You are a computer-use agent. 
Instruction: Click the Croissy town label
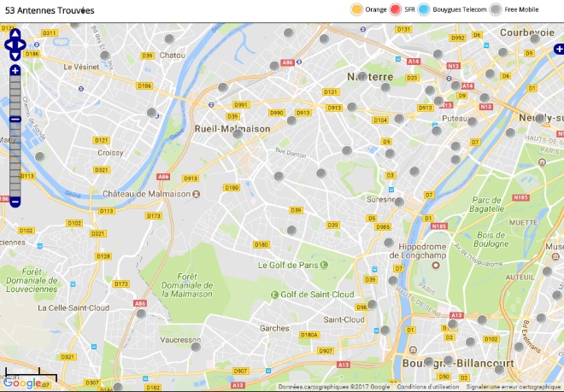pyautogui.click(x=110, y=153)
